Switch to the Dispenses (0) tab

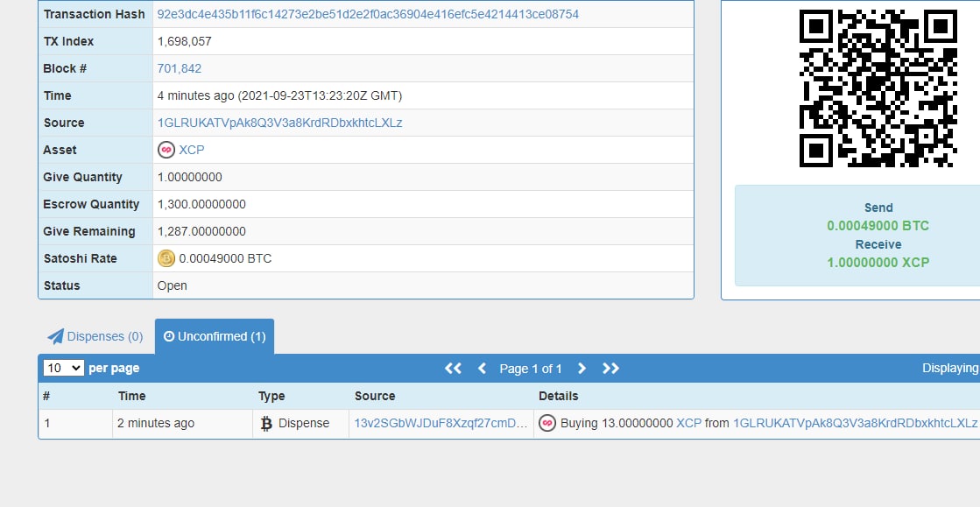95,336
